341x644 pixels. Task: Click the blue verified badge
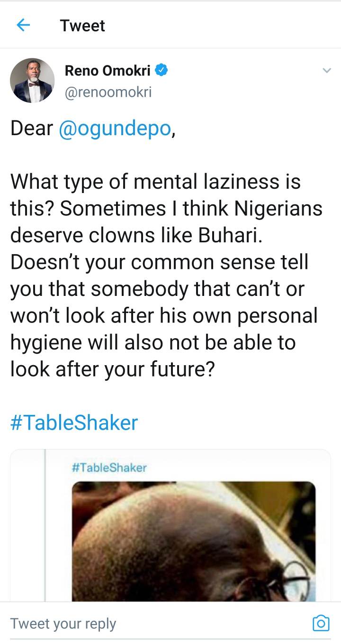coord(162,71)
